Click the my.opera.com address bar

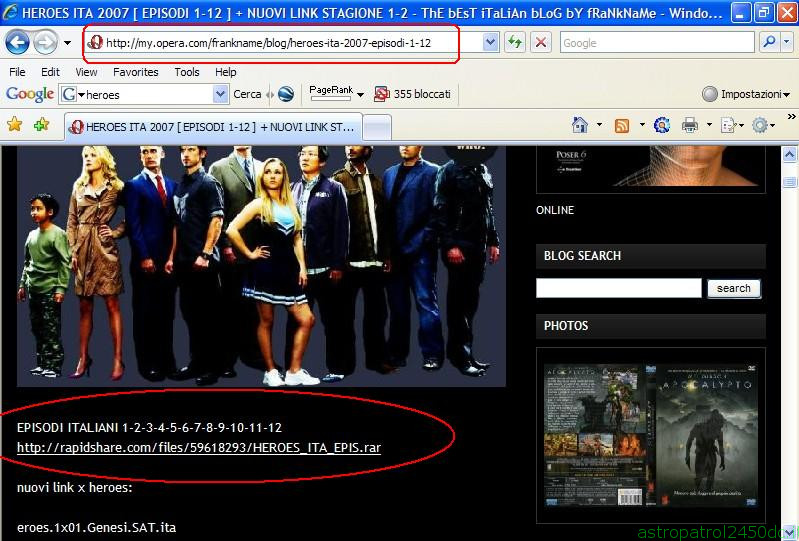pos(284,43)
